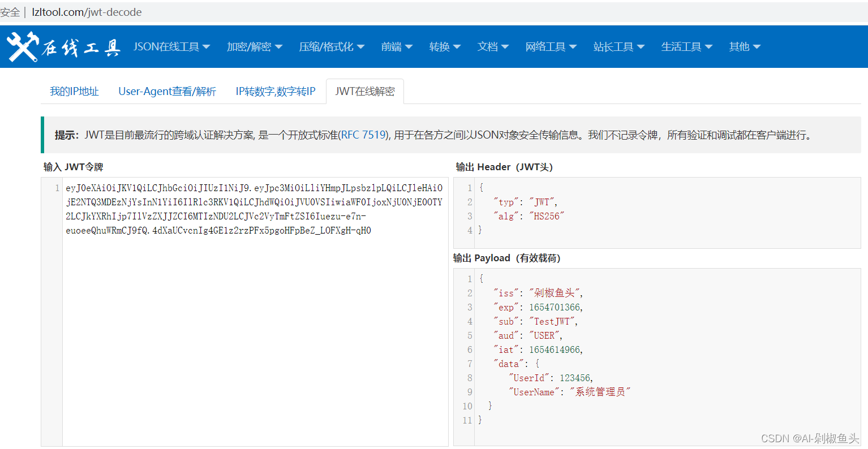Screen dimensions: 868x449
Task: Select the IP转数字,数字转IP tab
Action: pyautogui.click(x=276, y=92)
